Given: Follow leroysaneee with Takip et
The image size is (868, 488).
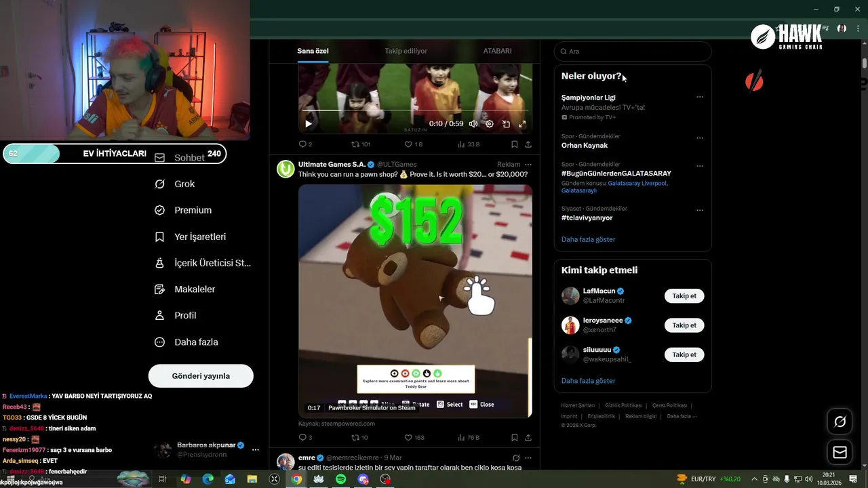Looking at the screenshot, I should pos(684,325).
